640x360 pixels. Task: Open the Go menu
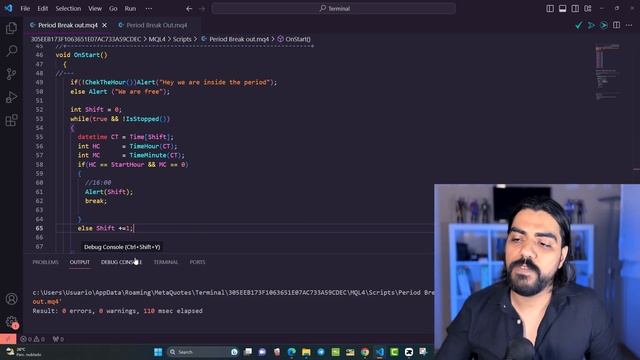click(113, 9)
